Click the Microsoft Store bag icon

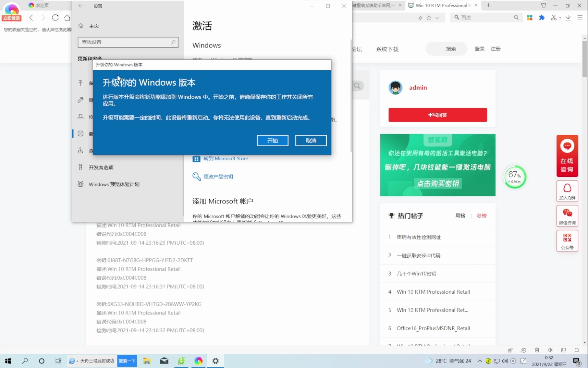click(x=196, y=159)
